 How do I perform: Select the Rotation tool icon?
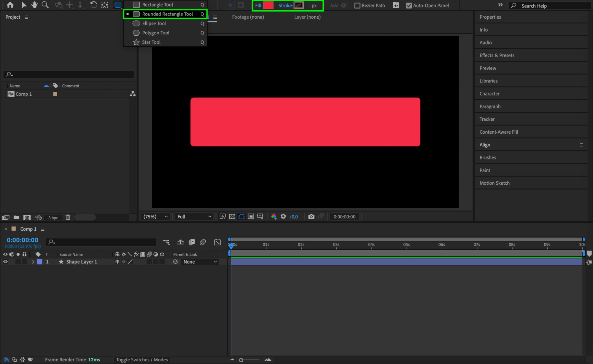click(93, 5)
